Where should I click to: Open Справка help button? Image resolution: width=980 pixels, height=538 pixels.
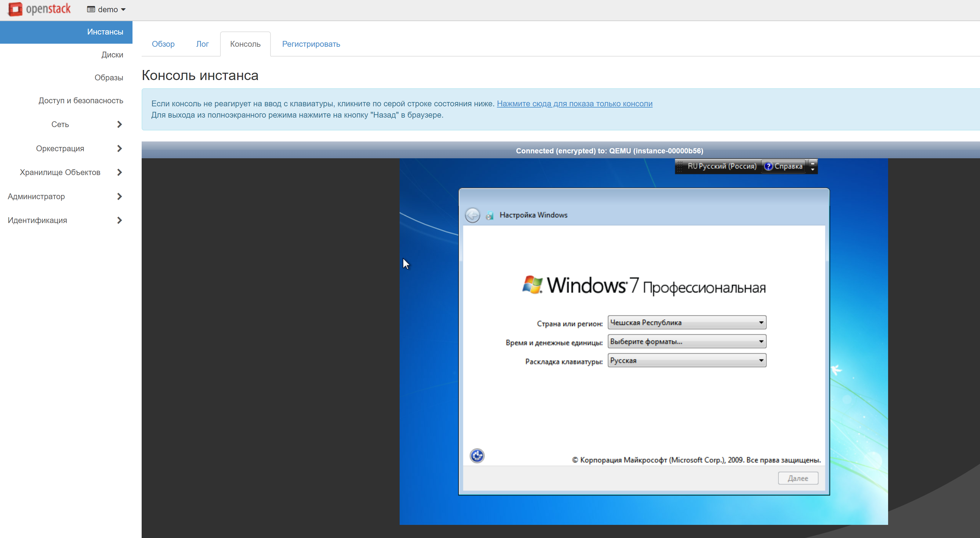(784, 167)
